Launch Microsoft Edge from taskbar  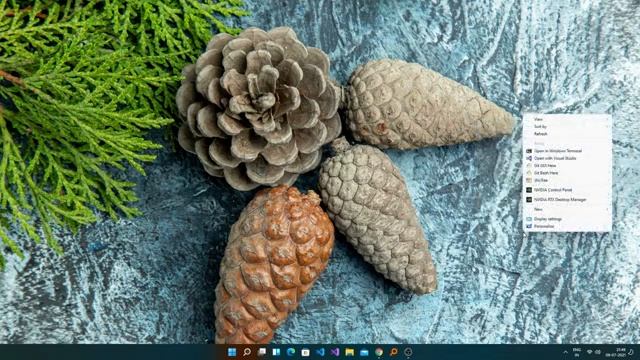tap(291, 352)
